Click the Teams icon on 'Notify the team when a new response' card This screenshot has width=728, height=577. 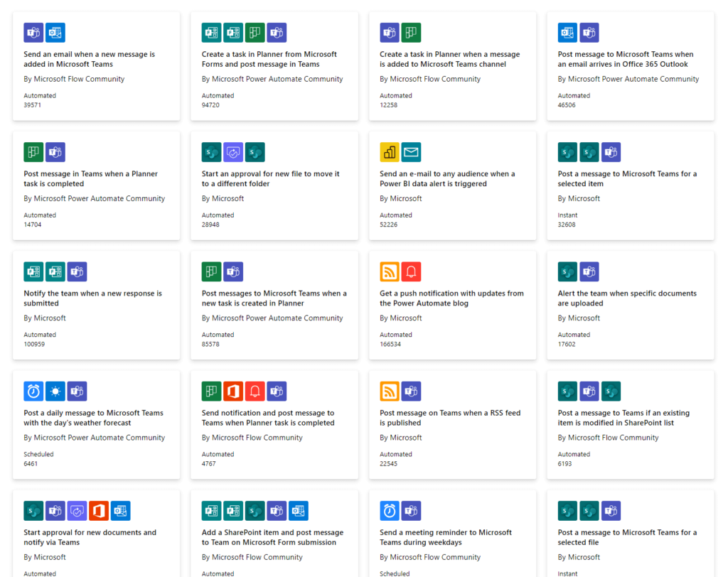(77, 271)
